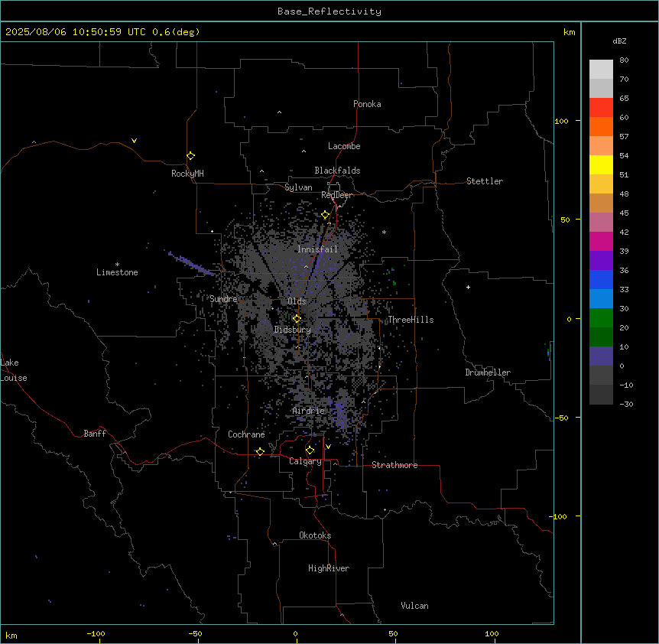The height and width of the screenshot is (644, 659).
Task: Click the Strathmore label
Action: 394,465
